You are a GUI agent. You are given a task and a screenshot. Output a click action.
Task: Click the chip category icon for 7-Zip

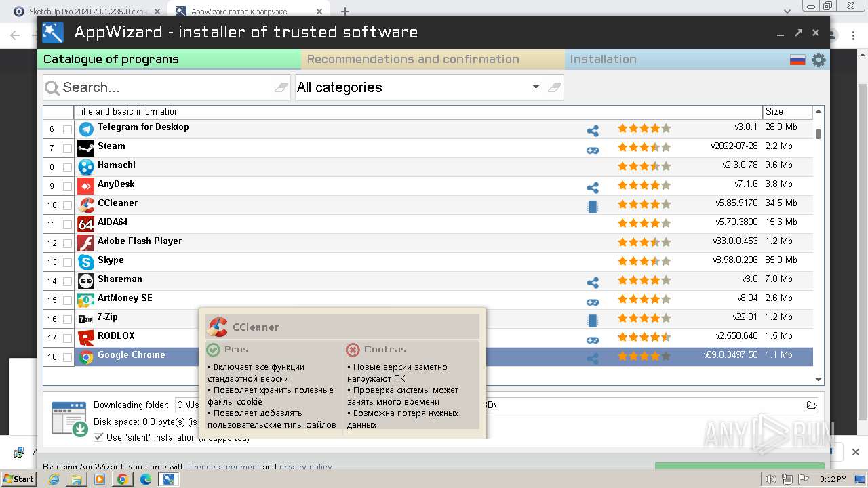[x=593, y=321]
